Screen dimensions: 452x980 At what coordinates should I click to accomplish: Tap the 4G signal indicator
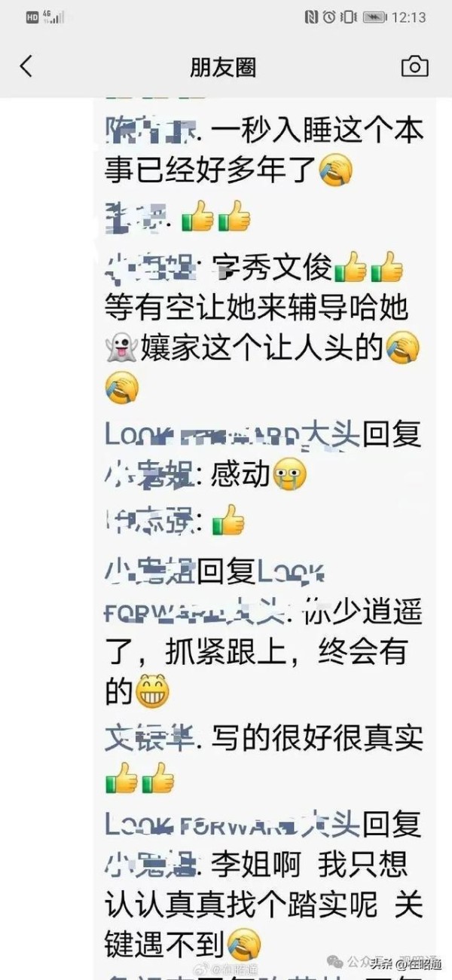point(52,17)
